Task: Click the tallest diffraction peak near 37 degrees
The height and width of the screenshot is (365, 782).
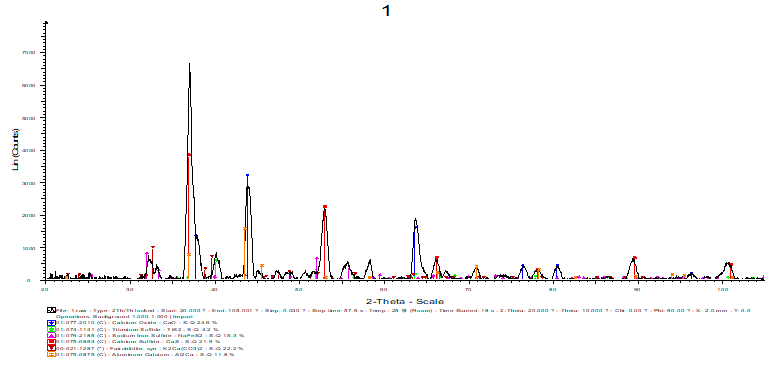Action: pos(190,65)
